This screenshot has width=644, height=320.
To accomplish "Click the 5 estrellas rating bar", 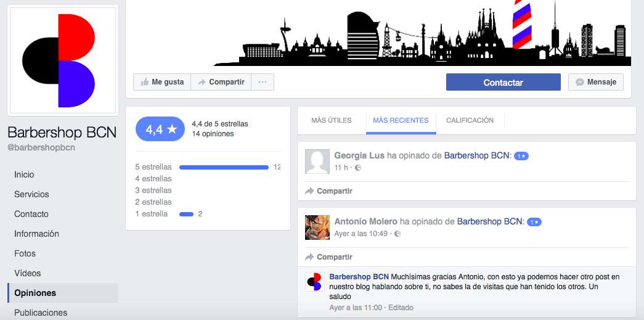I will click(x=224, y=167).
